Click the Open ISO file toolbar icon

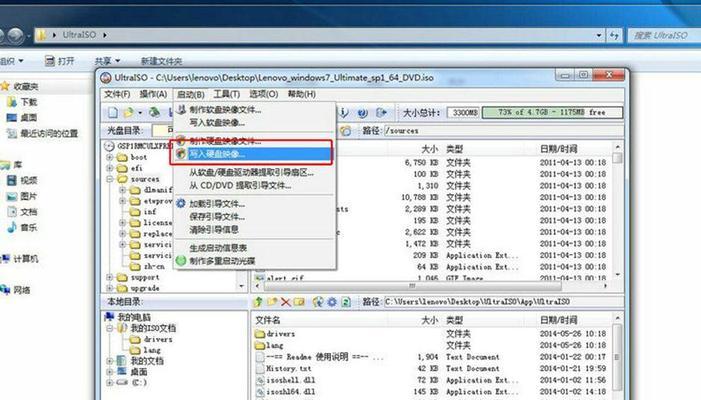coord(129,113)
